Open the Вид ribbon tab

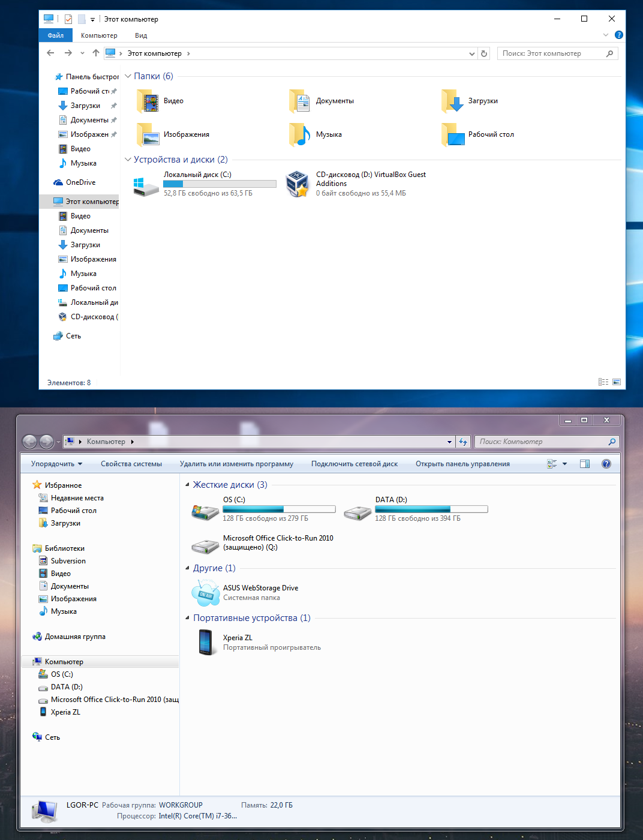(141, 35)
